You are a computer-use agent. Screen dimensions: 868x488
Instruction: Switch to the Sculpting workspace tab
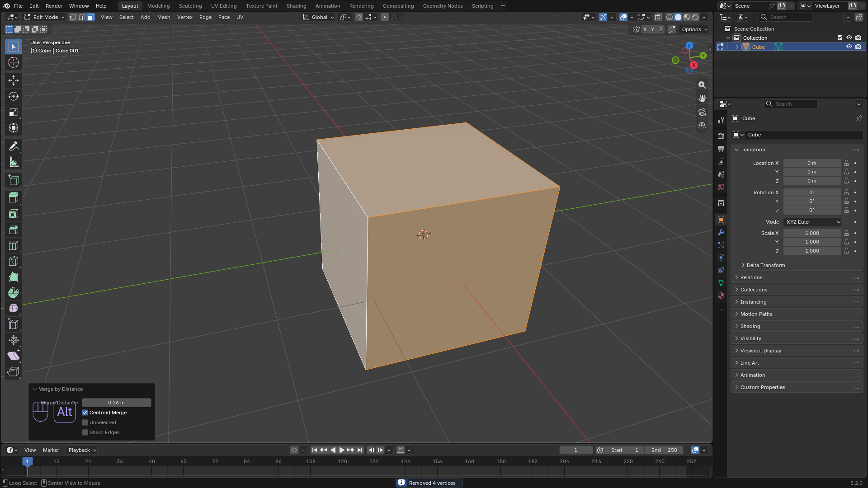point(190,6)
